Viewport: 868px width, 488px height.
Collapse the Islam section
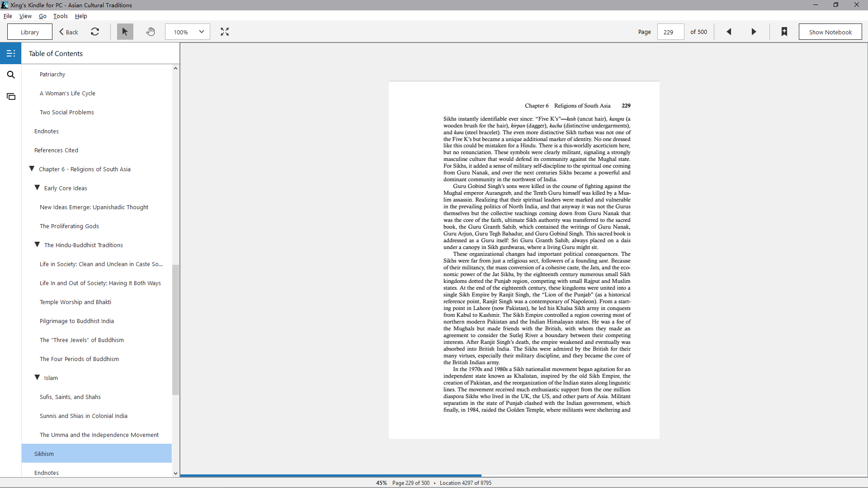37,377
